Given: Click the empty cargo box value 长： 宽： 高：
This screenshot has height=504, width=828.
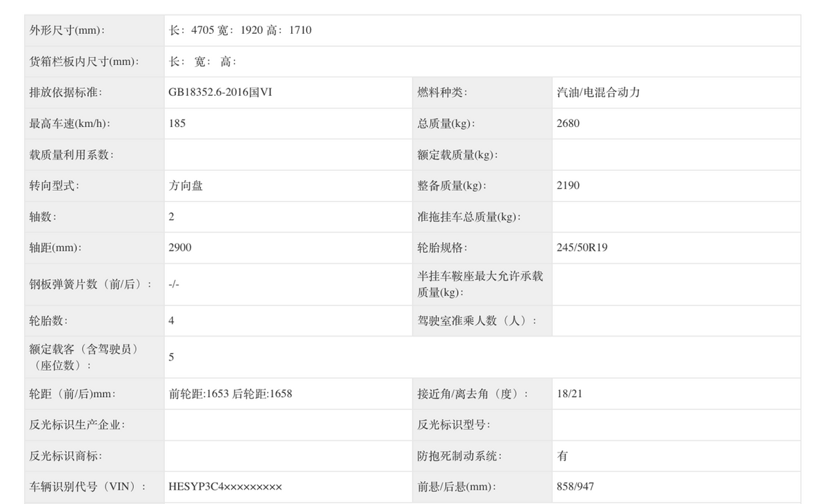Looking at the screenshot, I should 203,61.
